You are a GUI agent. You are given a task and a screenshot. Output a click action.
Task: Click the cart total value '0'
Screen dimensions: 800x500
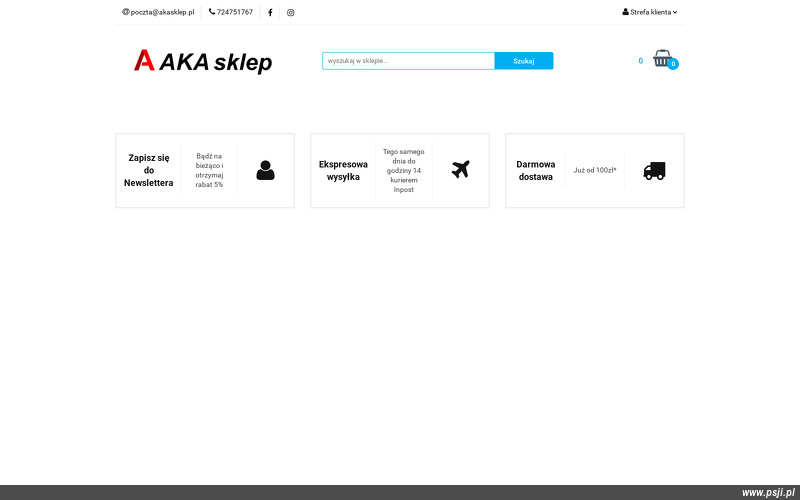pos(641,61)
